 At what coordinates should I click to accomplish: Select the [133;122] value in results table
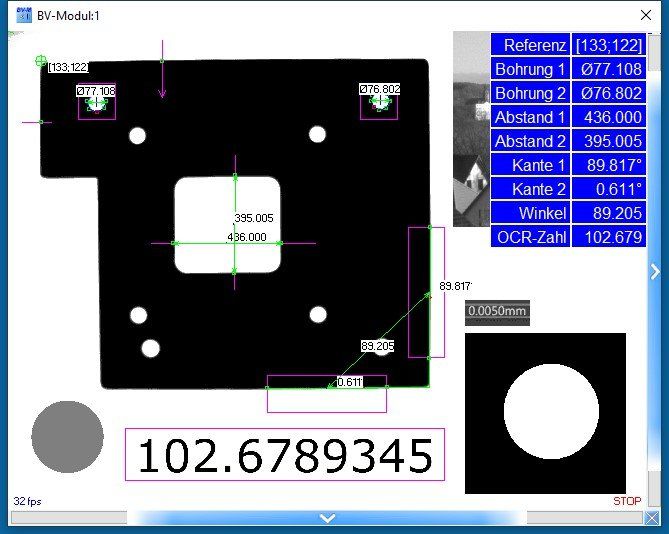point(609,45)
